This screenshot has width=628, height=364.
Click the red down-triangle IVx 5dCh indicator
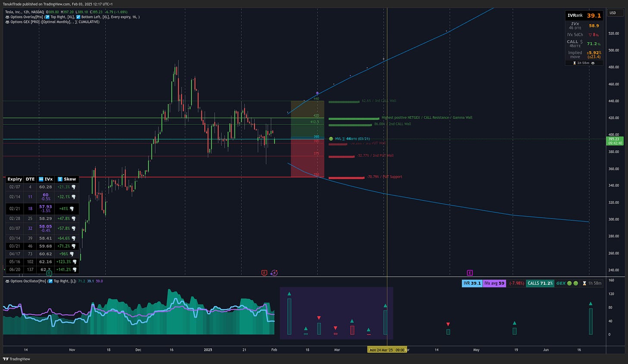pyautogui.click(x=590, y=35)
